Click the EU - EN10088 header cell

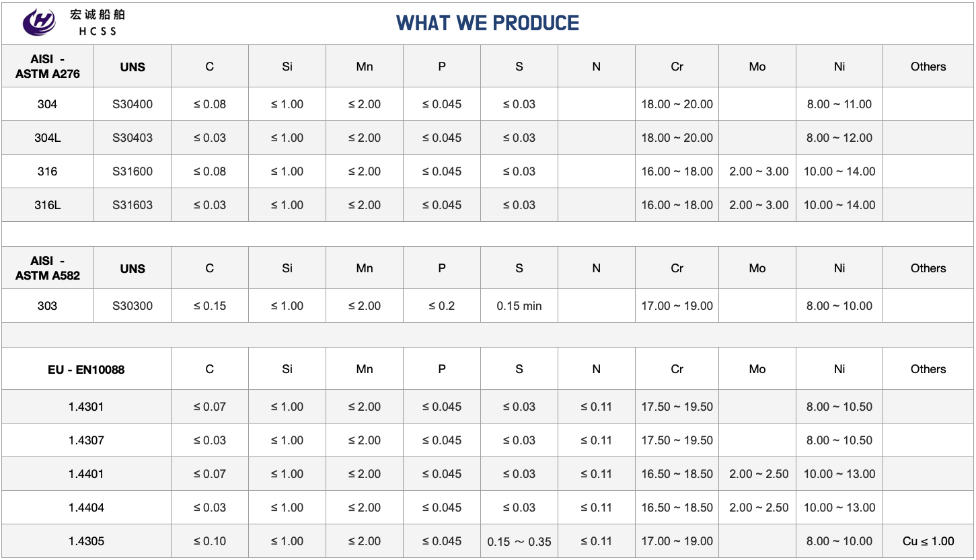[86, 369]
